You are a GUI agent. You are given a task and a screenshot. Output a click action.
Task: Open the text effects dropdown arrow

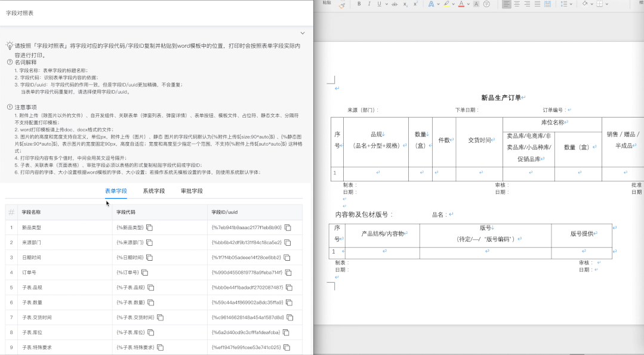tap(438, 4)
